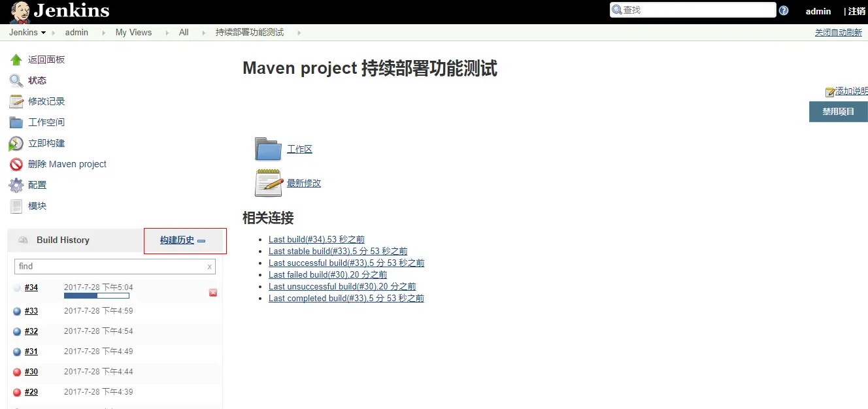The image size is (868, 409).
Task: Go to the admin breadcrumb
Action: click(x=76, y=33)
